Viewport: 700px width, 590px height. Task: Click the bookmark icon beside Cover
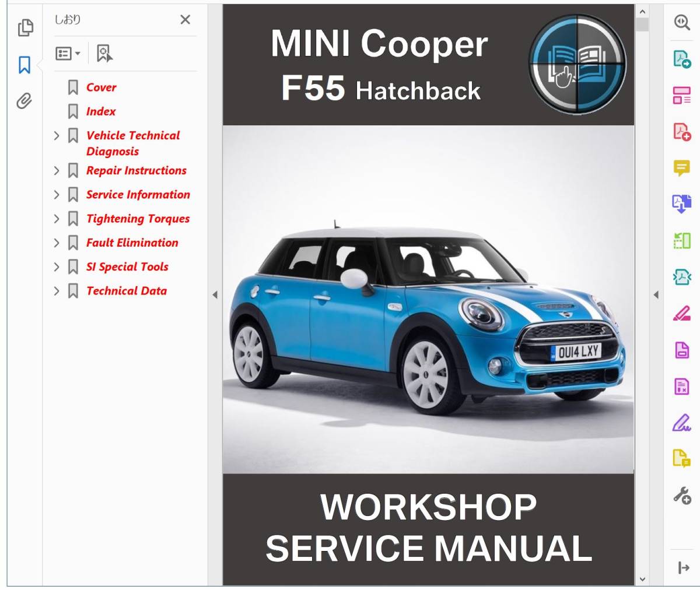click(x=73, y=87)
